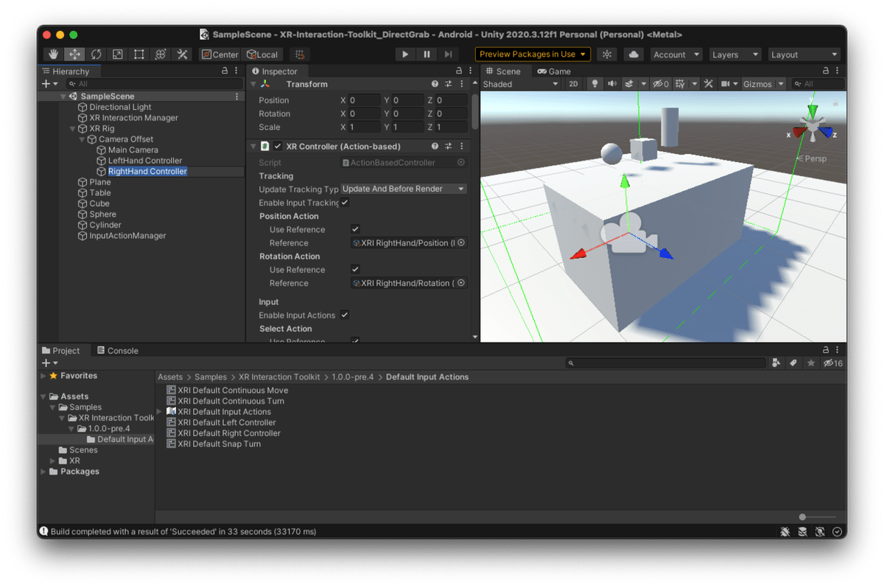Click Search by Label icon in Project panel
This screenshot has width=884, height=588.
click(x=793, y=363)
